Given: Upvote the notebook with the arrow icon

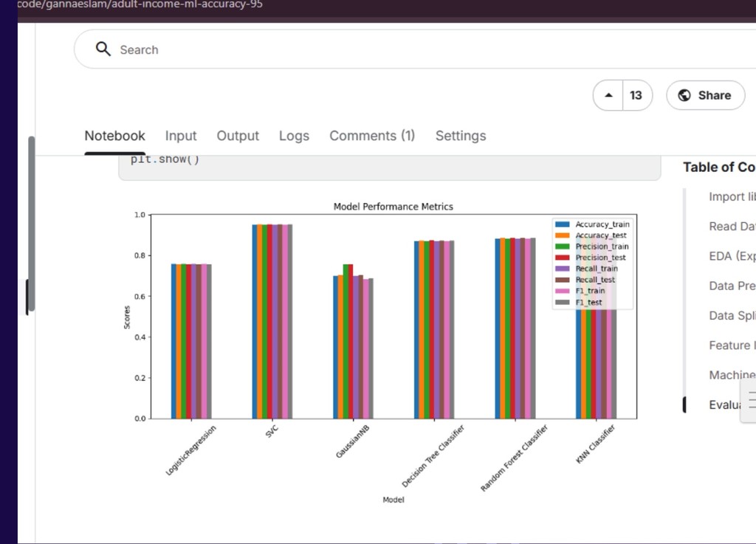Looking at the screenshot, I should coord(608,95).
